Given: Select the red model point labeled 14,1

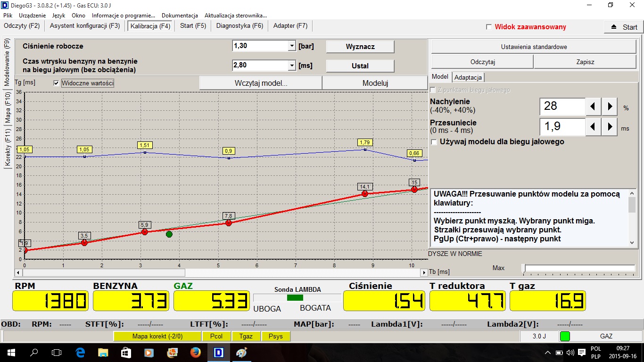Looking at the screenshot, I should tap(364, 194).
